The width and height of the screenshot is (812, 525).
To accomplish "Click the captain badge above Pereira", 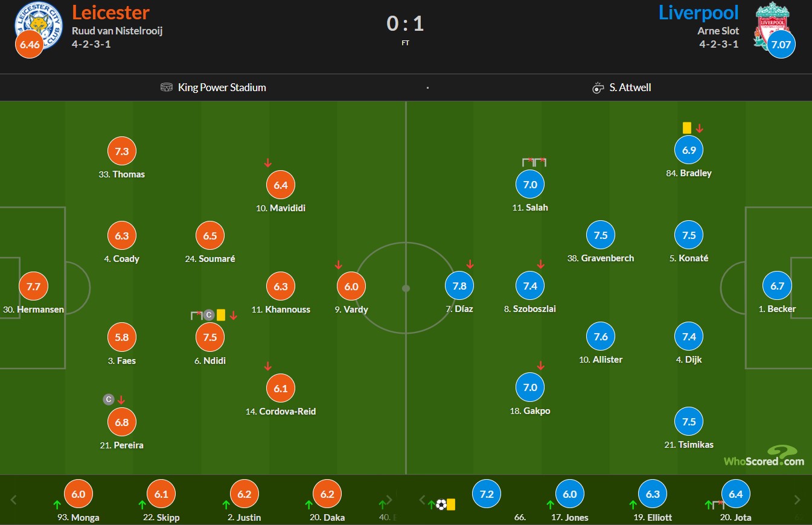I will 109,399.
